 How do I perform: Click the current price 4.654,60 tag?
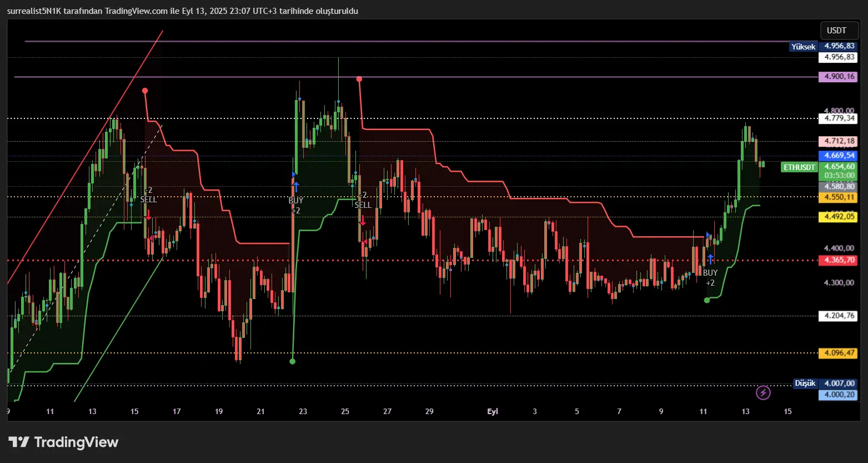pos(839,167)
